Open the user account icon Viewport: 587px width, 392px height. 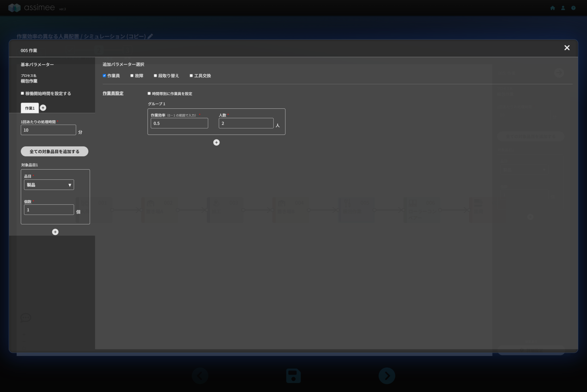click(x=563, y=8)
